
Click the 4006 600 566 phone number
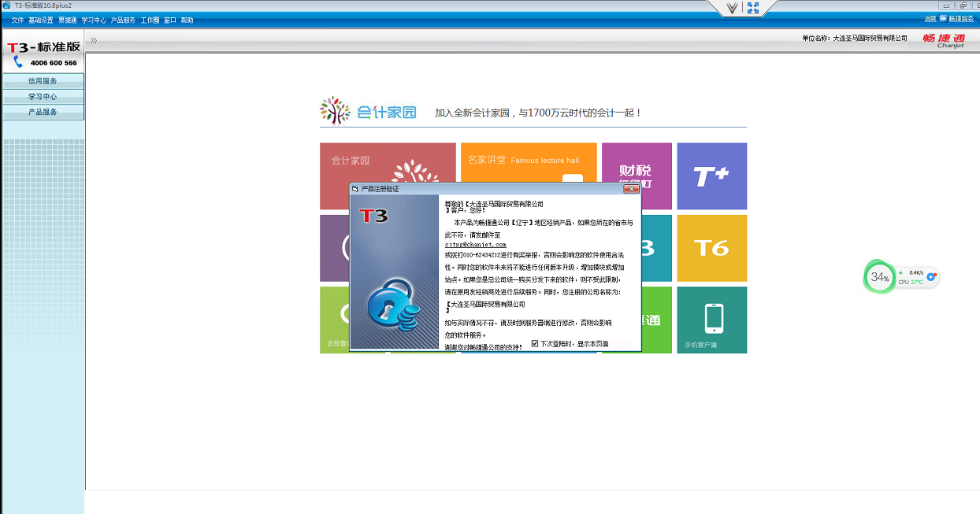(x=54, y=63)
